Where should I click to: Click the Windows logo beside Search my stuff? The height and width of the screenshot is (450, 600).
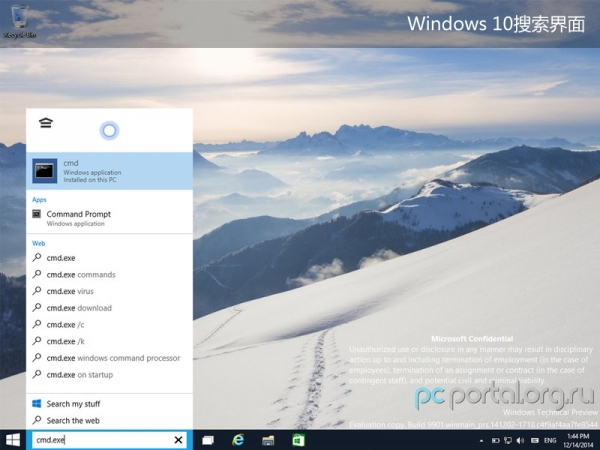tap(37, 403)
